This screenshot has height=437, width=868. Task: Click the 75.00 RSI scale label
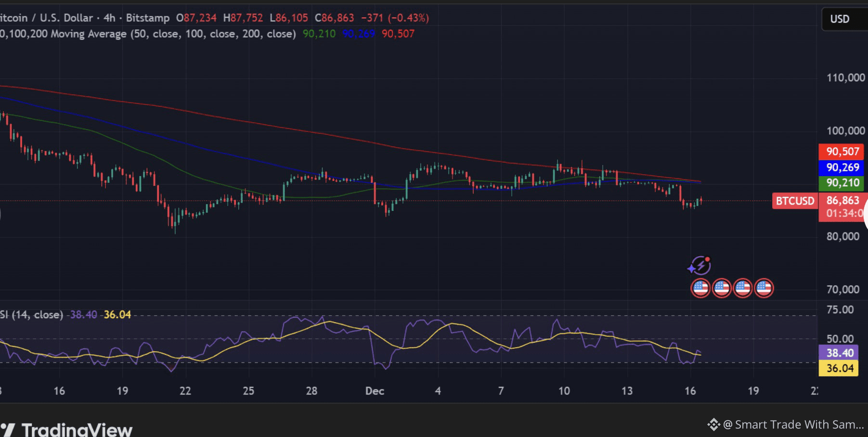(840, 309)
